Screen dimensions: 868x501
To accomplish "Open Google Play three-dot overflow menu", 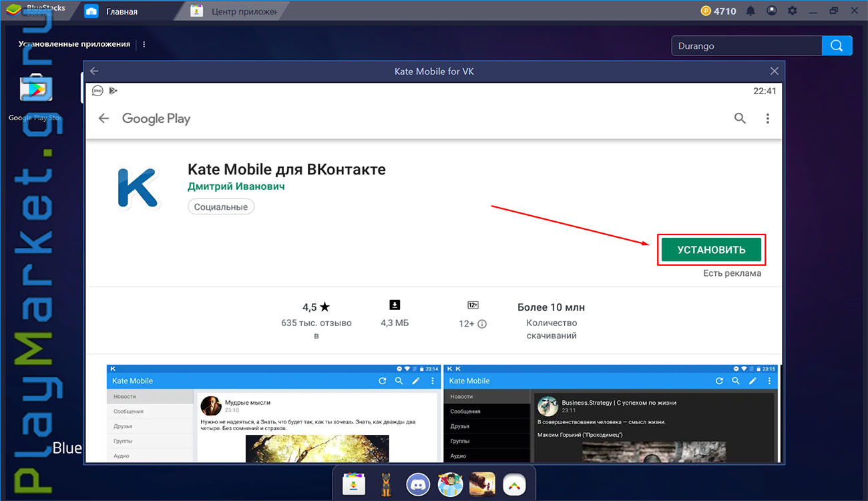I will (x=768, y=118).
